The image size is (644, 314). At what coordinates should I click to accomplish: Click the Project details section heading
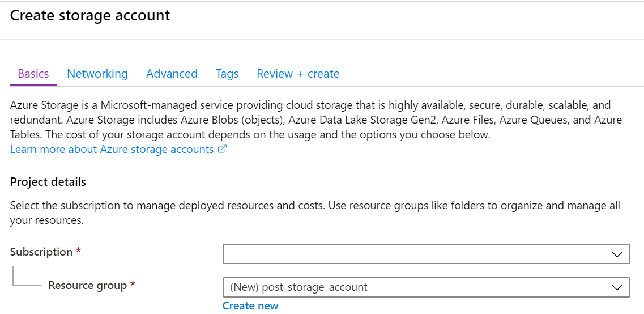pyautogui.click(x=48, y=182)
